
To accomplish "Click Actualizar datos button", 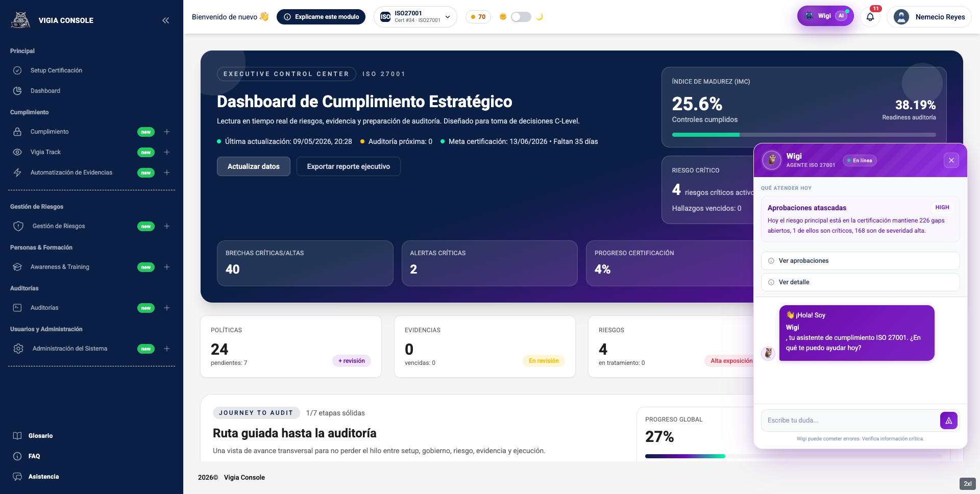I will (254, 166).
